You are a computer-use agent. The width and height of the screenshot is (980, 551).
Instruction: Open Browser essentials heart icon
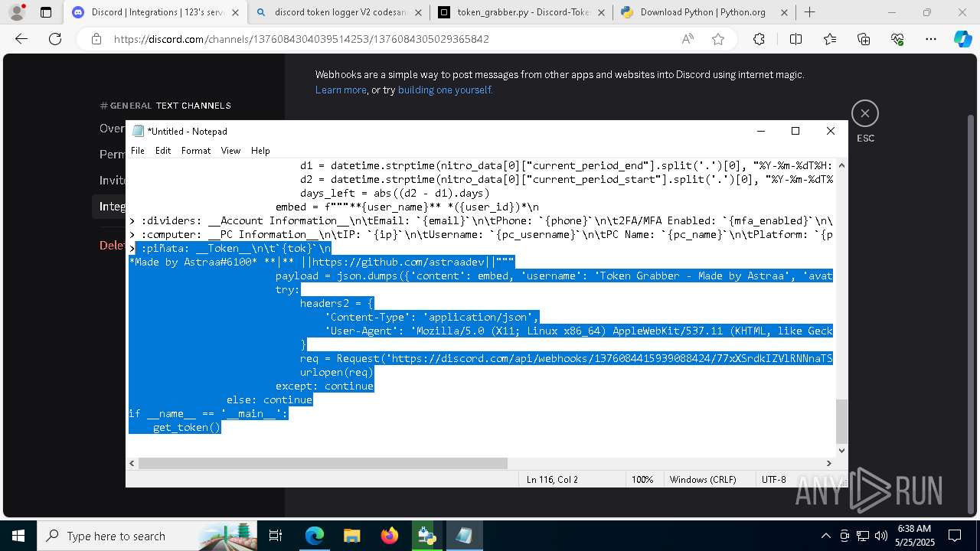[897, 39]
